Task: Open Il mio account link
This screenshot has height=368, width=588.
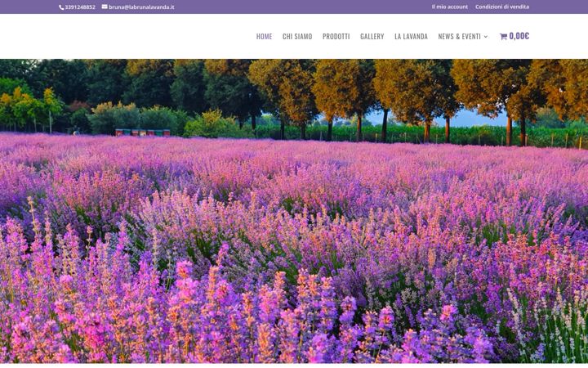Action: tap(450, 7)
